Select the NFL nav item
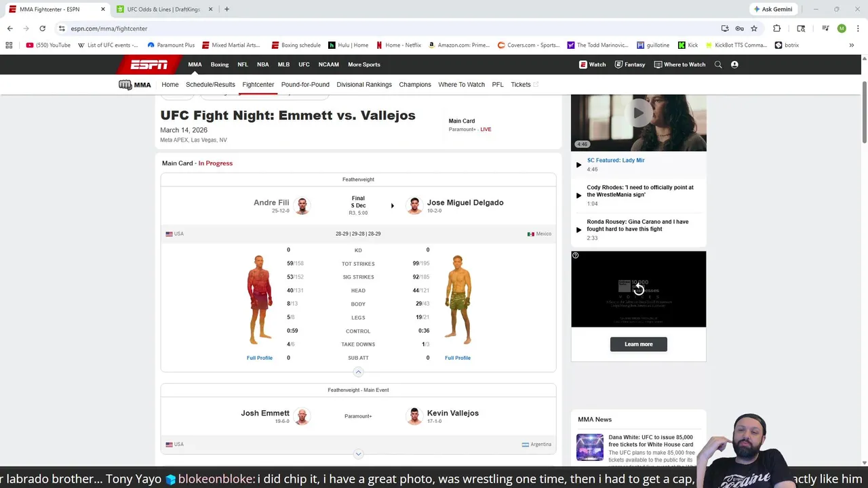868x488 pixels. [243, 64]
